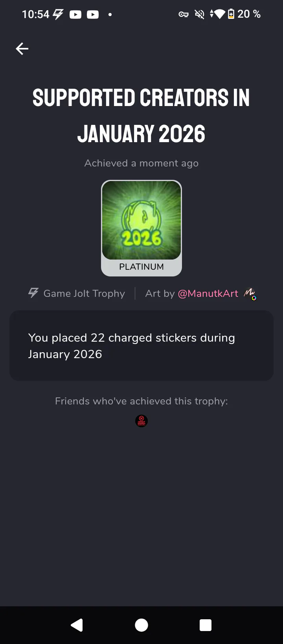
Task: Open the green 2026 trophy image
Action: (x=141, y=220)
